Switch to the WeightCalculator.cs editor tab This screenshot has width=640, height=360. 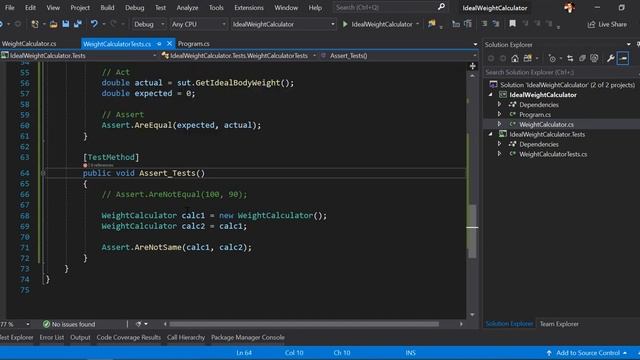pyautogui.click(x=29, y=44)
